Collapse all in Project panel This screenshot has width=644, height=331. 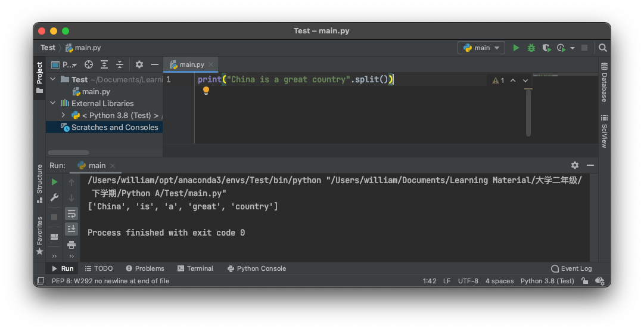tap(120, 64)
